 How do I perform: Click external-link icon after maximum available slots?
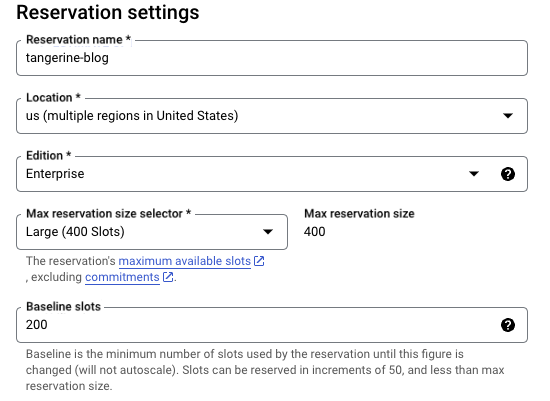259,261
